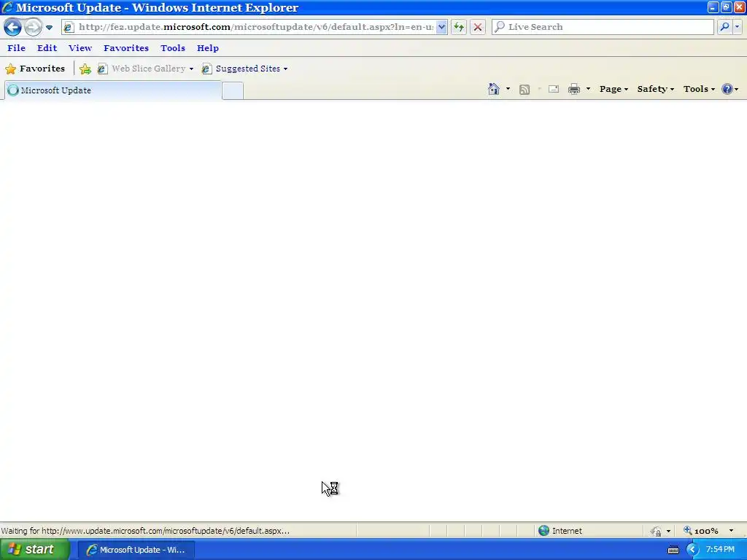Viewport: 747px width, 560px height.
Task: Open the Safety command menu
Action: (656, 89)
